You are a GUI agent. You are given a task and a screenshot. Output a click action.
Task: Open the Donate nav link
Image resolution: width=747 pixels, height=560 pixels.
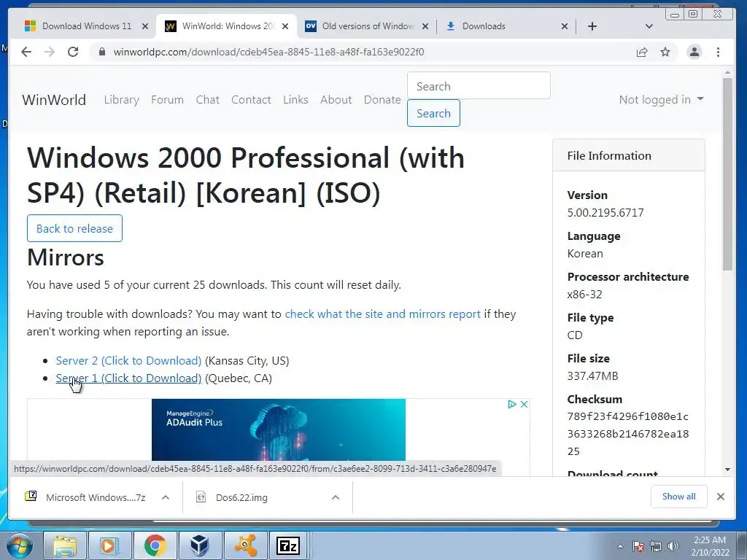click(x=382, y=99)
